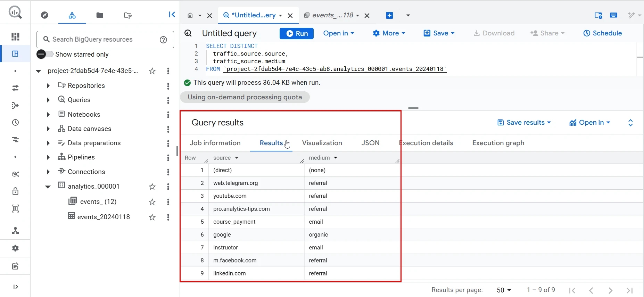
Task: Click the search help question mark icon
Action: coord(164,40)
